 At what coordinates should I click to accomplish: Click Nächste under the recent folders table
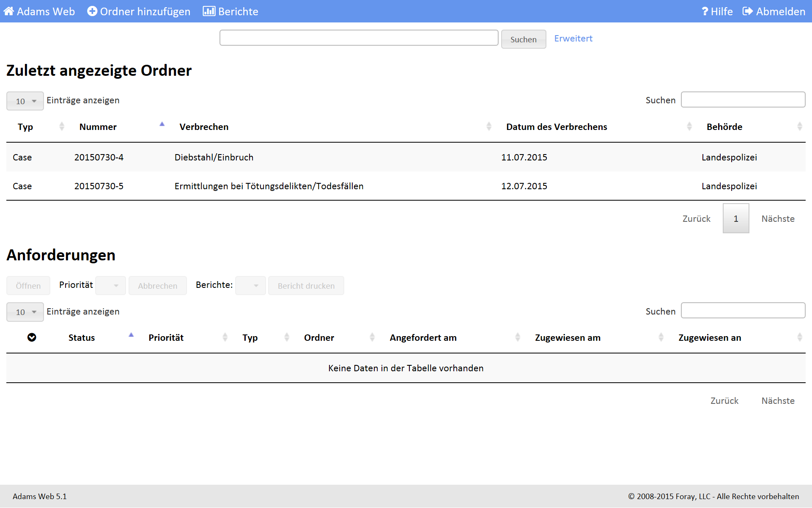[x=777, y=219]
